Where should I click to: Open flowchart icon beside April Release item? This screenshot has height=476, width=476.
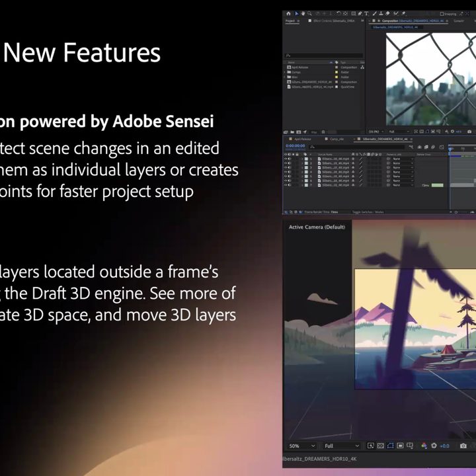[x=362, y=67]
